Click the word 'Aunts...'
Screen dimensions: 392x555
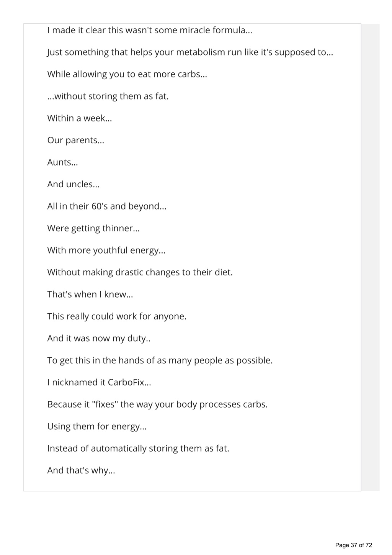[62, 162]
